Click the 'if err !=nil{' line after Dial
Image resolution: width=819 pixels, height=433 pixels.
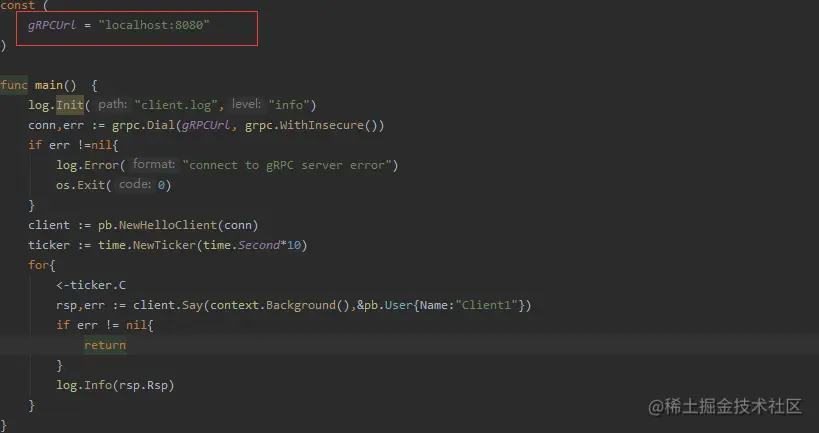click(74, 145)
